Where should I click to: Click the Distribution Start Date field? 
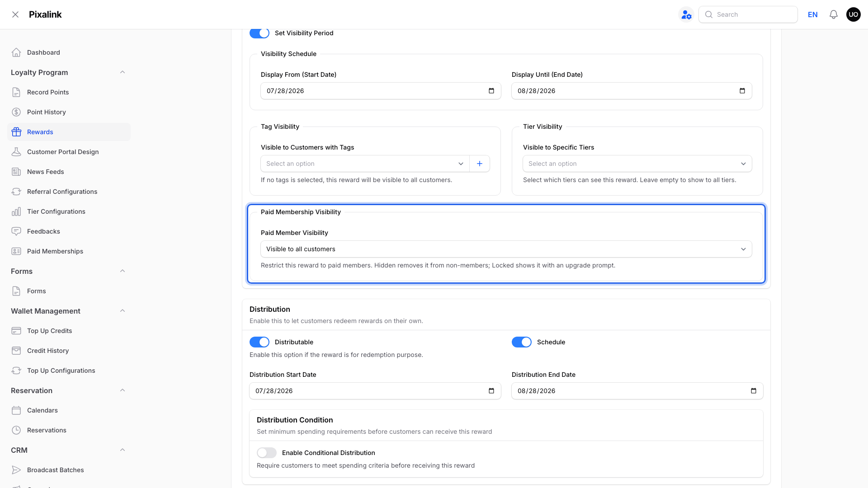pos(375,391)
